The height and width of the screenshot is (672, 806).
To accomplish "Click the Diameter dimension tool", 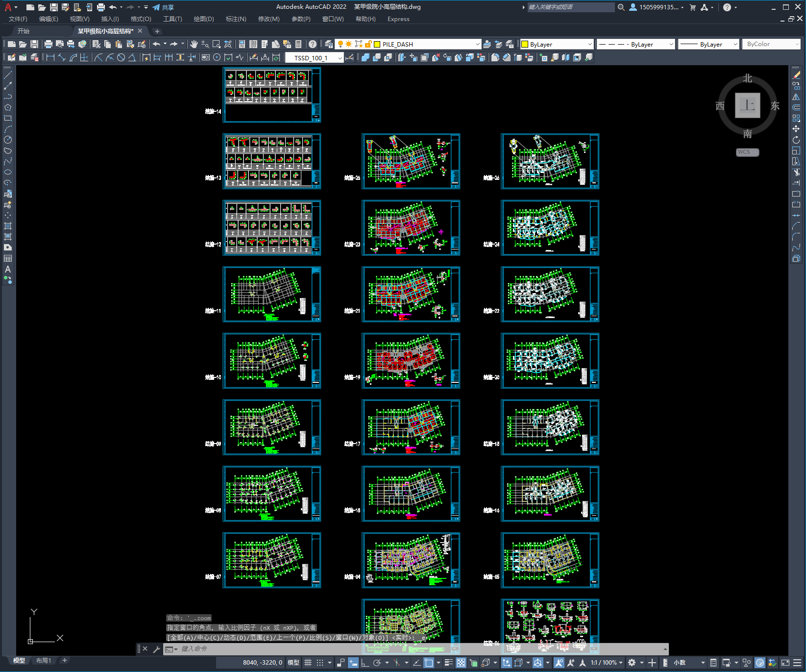I will pos(121,57).
